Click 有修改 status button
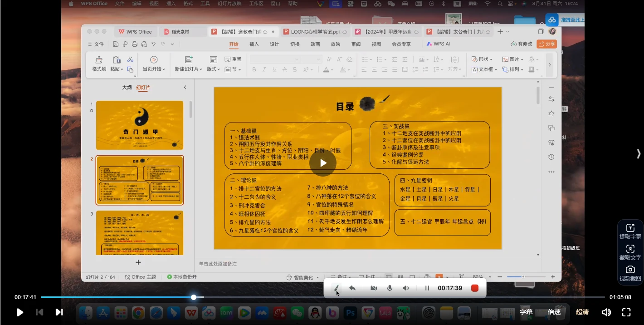Viewport: 644px width, 325px height. [x=521, y=44]
